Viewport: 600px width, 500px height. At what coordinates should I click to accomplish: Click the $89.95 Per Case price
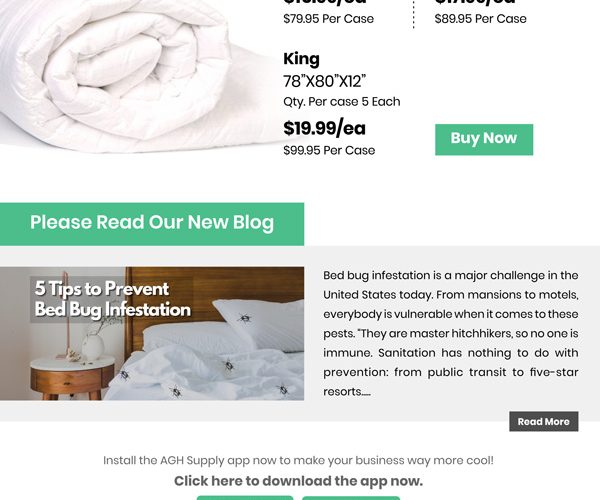480,19
